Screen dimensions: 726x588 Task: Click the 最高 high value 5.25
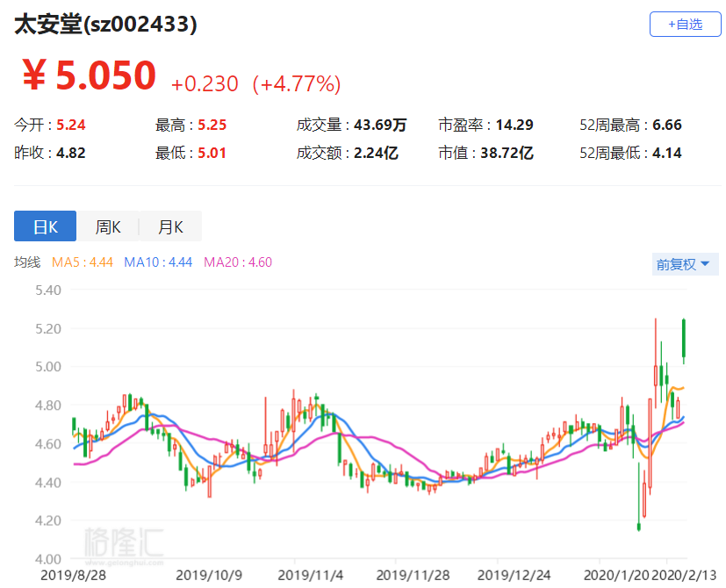212,125
